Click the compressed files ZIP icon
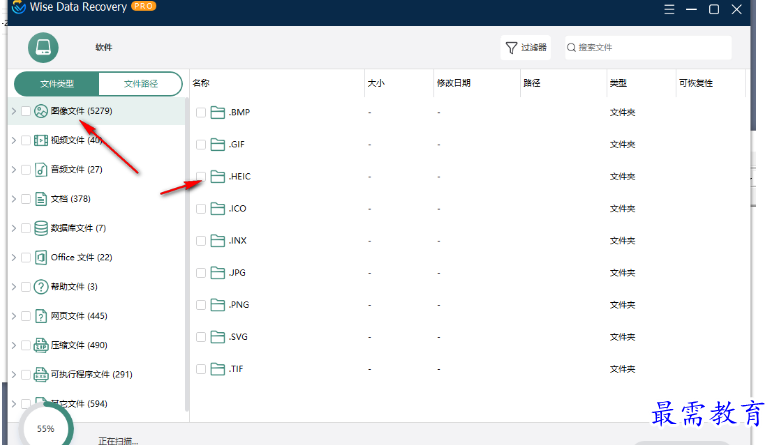This screenshot has height=445, width=773. [41, 345]
